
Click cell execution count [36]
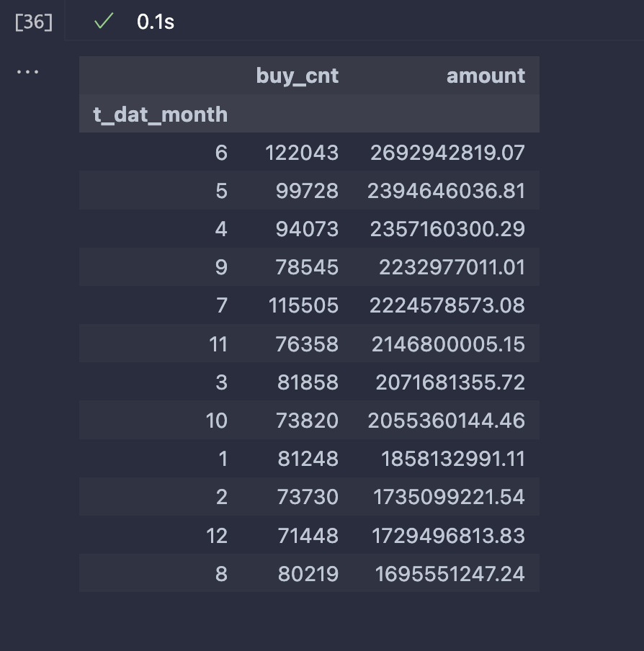tap(34, 22)
